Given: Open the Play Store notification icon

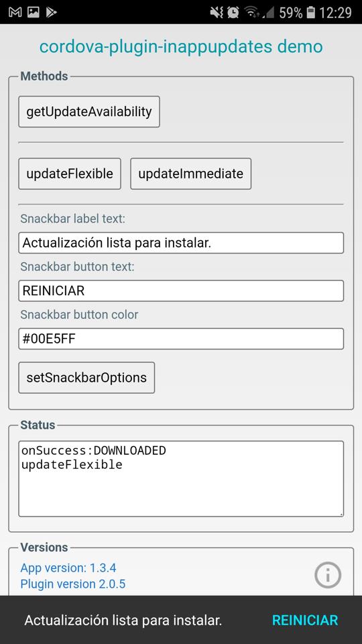Looking at the screenshot, I should (51, 12).
